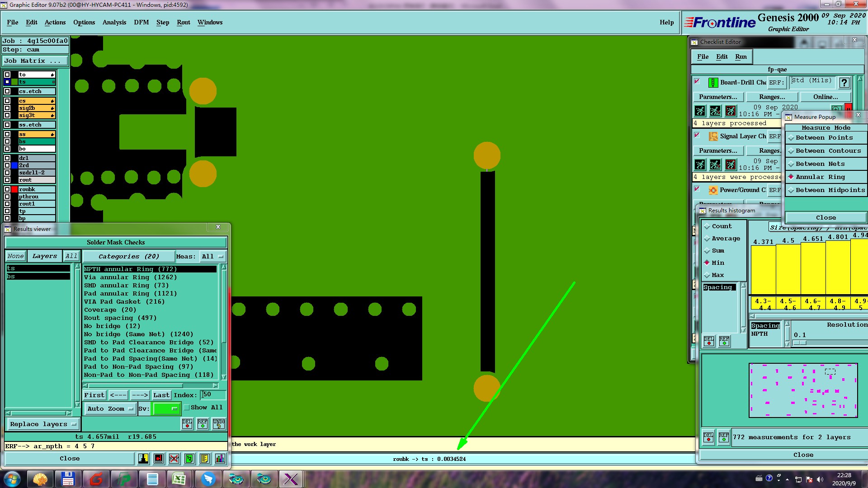Open the Categories (20) selector
Viewport: 868px width, 488px height.
pos(129,257)
